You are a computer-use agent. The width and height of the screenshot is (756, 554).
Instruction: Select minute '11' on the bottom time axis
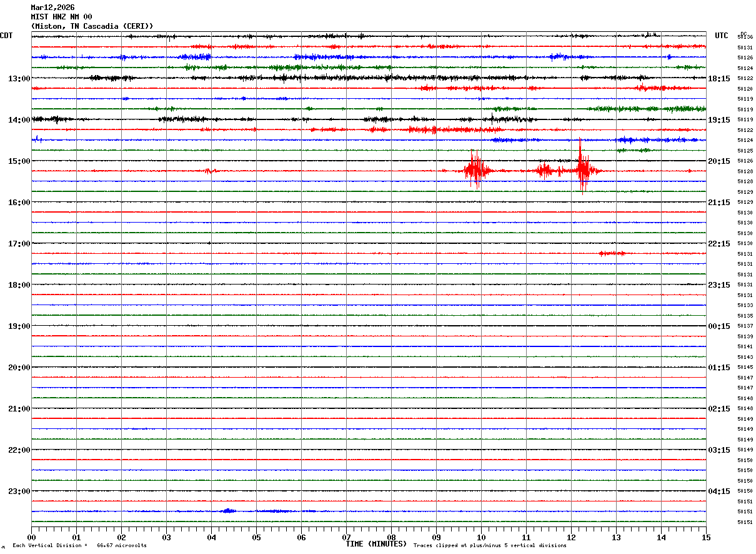(526, 537)
